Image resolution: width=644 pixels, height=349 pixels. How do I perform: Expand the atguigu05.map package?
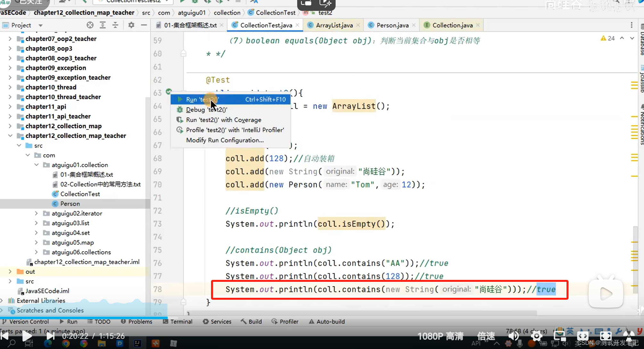pos(37,242)
